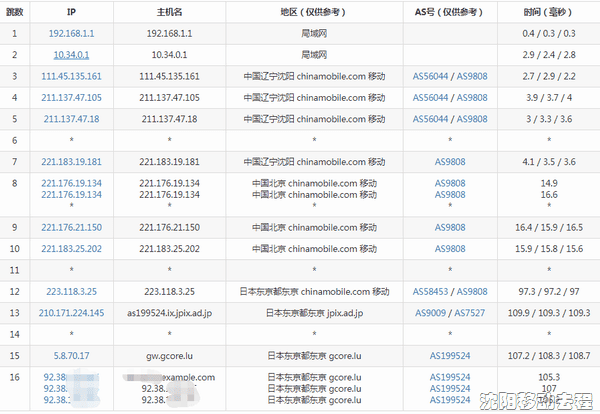This screenshot has height=414, width=600.
Task: Click the AS7527 link
Action: point(470,313)
